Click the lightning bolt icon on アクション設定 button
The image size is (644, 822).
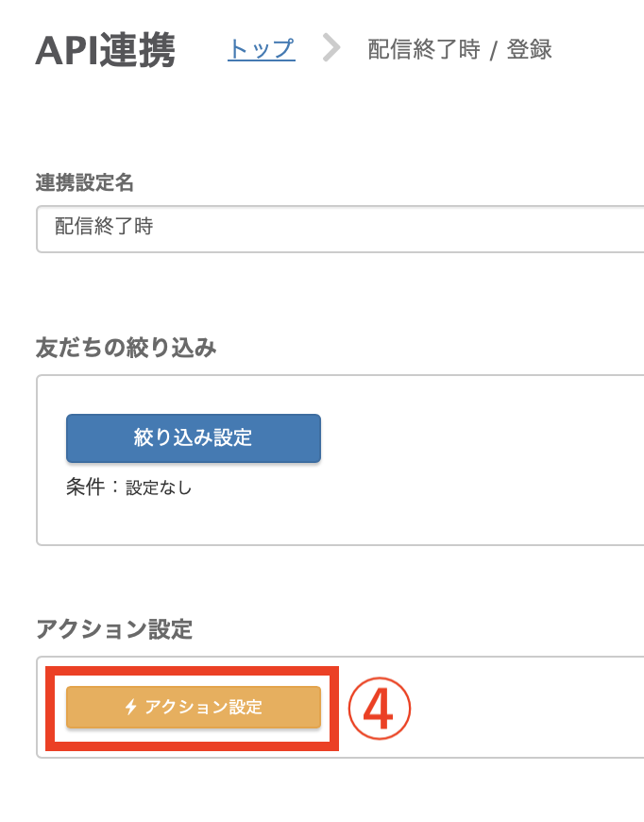(x=130, y=707)
